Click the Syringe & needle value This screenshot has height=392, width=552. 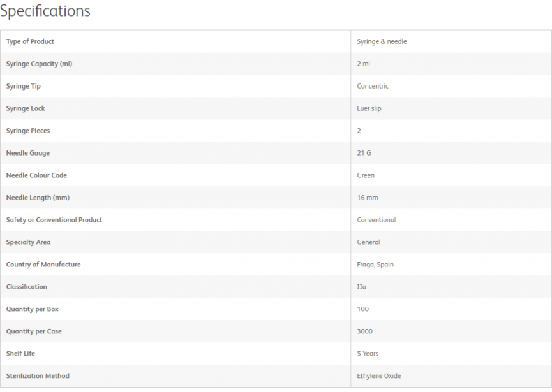[382, 41]
